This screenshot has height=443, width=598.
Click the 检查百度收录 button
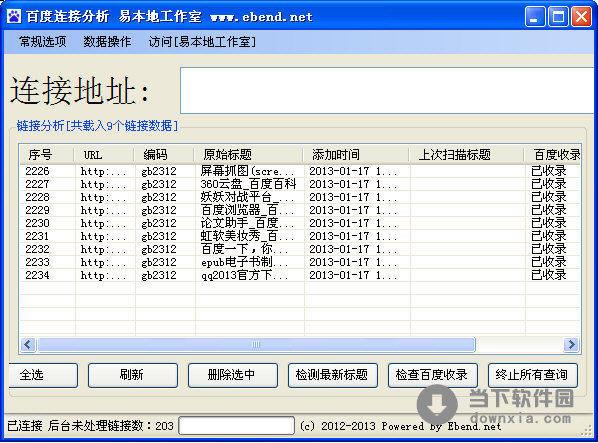(432, 375)
